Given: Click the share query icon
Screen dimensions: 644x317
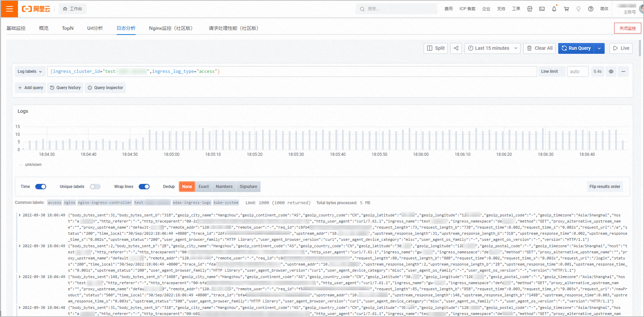Looking at the screenshot, I should pyautogui.click(x=456, y=48).
